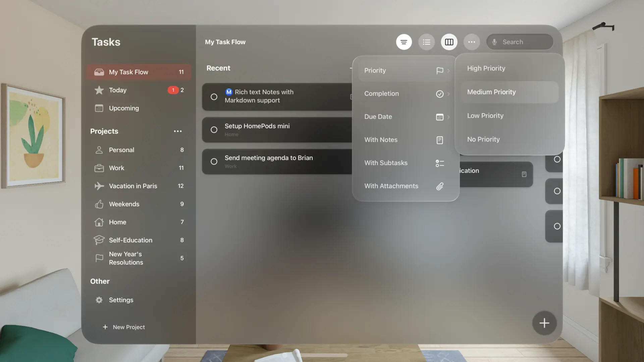Check off Send meeting agenda to Brian
The image size is (644, 362).
pyautogui.click(x=214, y=162)
